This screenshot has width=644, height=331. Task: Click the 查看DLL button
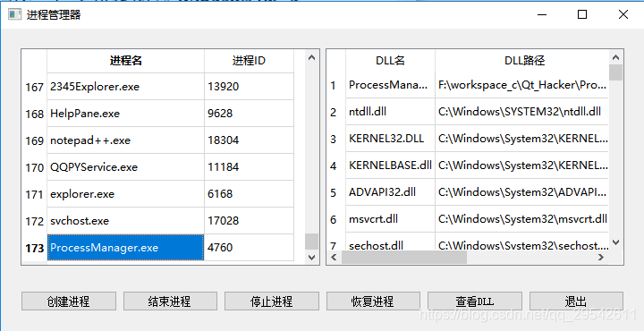pyautogui.click(x=475, y=301)
